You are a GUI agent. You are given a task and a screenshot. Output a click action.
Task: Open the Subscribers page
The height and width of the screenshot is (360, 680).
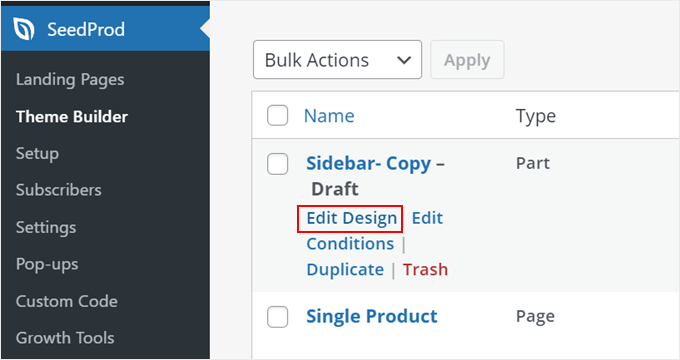coord(59,190)
